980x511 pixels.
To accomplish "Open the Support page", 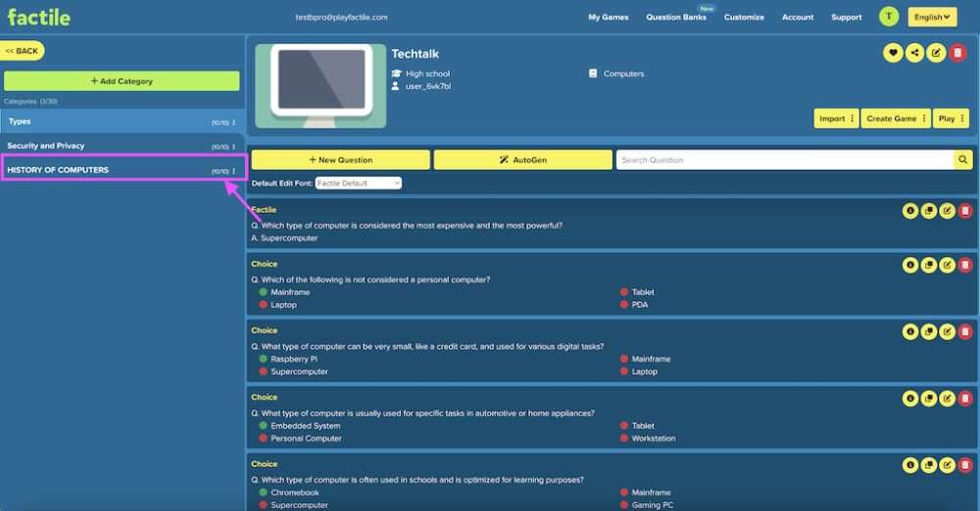I will pyautogui.click(x=847, y=18).
